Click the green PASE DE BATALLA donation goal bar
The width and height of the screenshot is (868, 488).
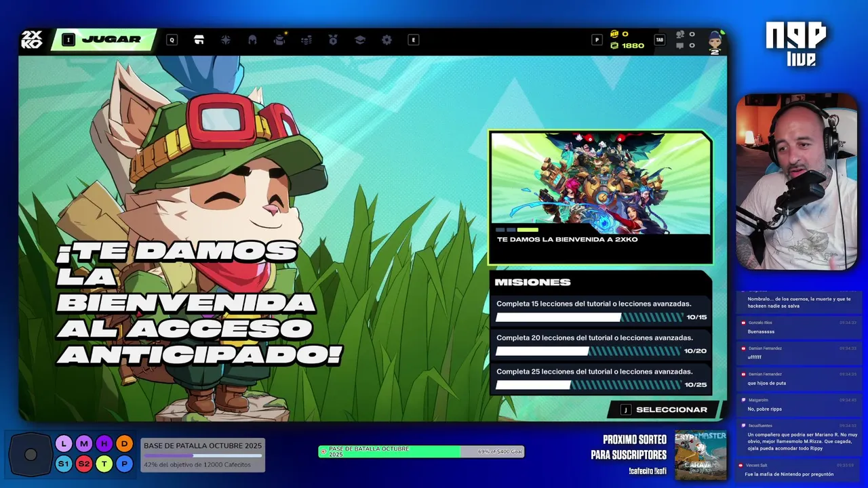421,451
